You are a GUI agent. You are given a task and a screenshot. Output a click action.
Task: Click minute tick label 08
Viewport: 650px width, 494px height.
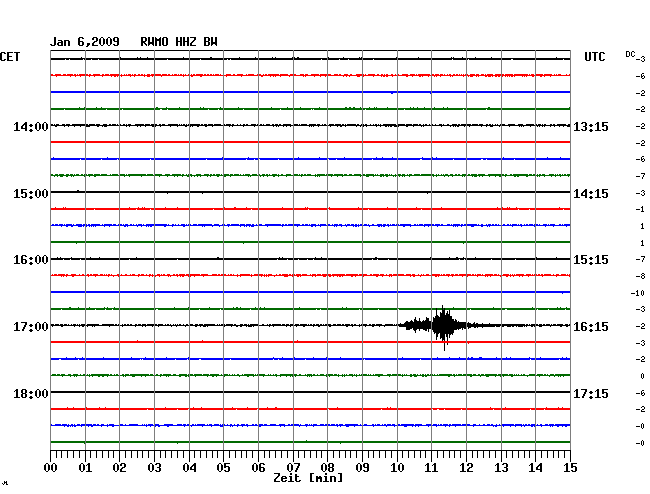(327, 467)
